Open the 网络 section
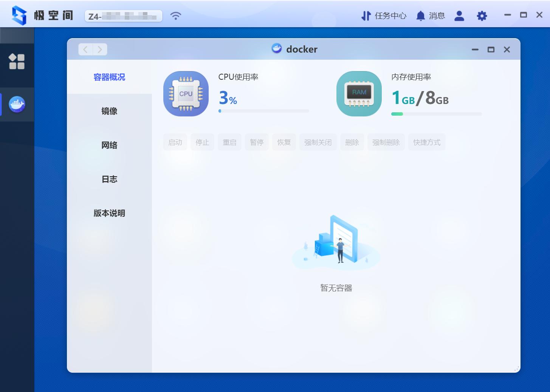 click(x=109, y=145)
